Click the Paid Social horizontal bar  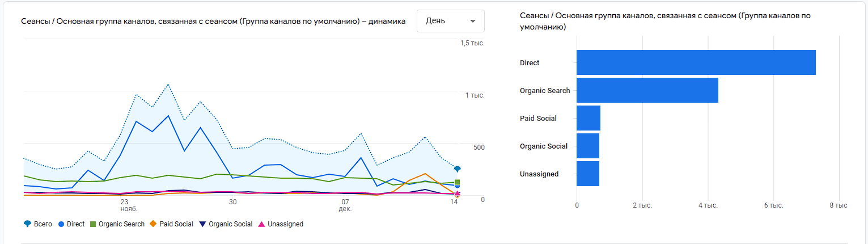[588, 118]
